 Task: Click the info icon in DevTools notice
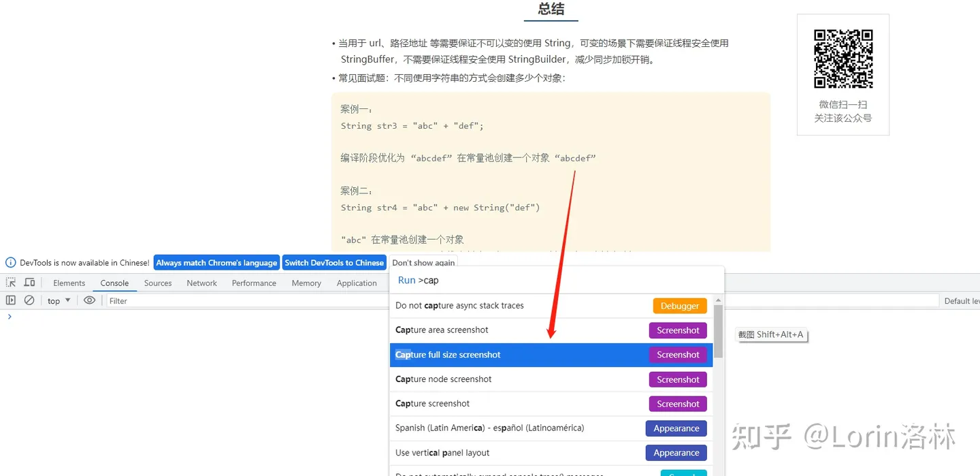click(x=11, y=263)
